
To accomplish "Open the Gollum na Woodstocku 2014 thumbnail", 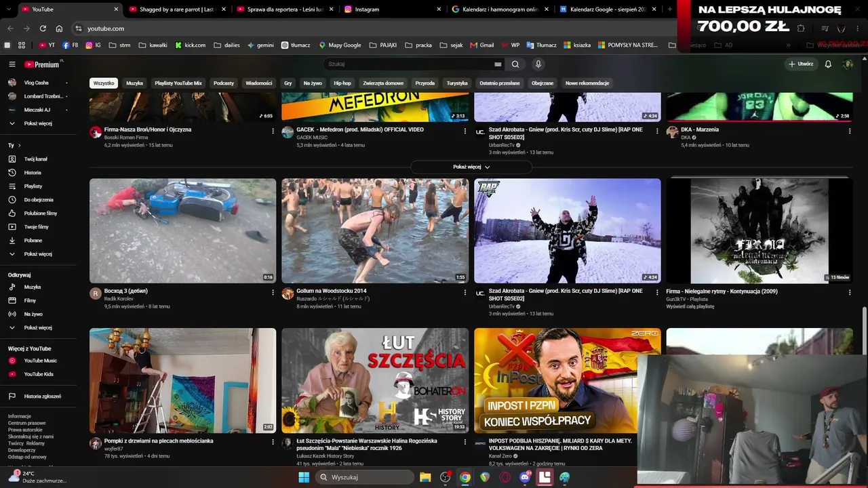I will [375, 230].
